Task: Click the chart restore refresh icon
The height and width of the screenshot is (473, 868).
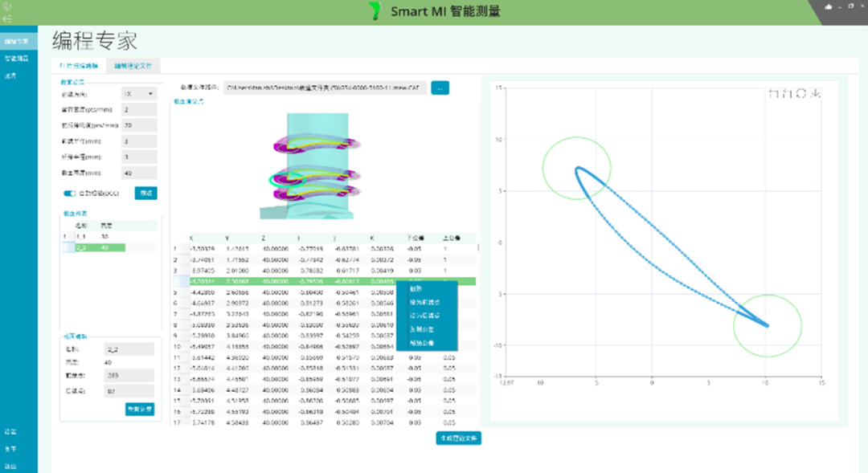Action: click(x=801, y=93)
